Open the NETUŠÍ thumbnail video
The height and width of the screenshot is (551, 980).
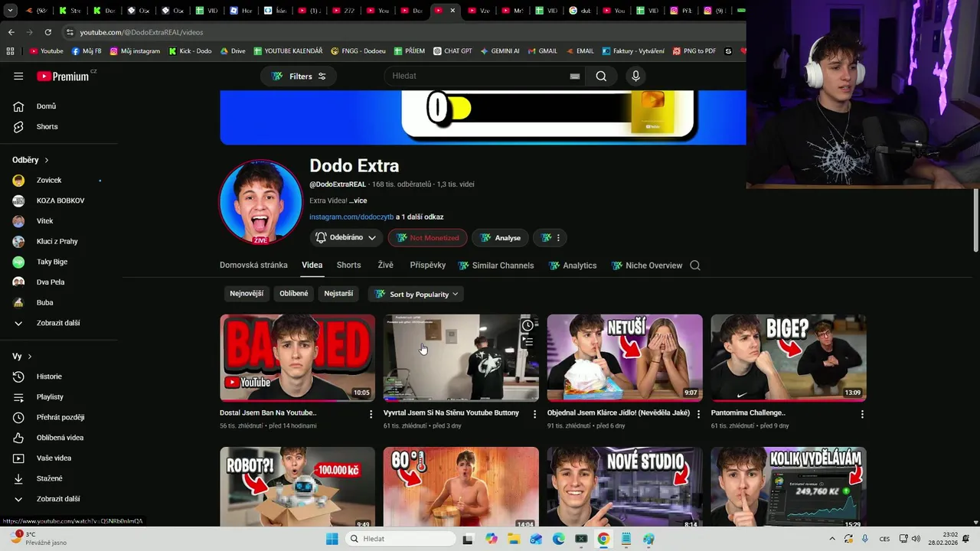pyautogui.click(x=625, y=358)
